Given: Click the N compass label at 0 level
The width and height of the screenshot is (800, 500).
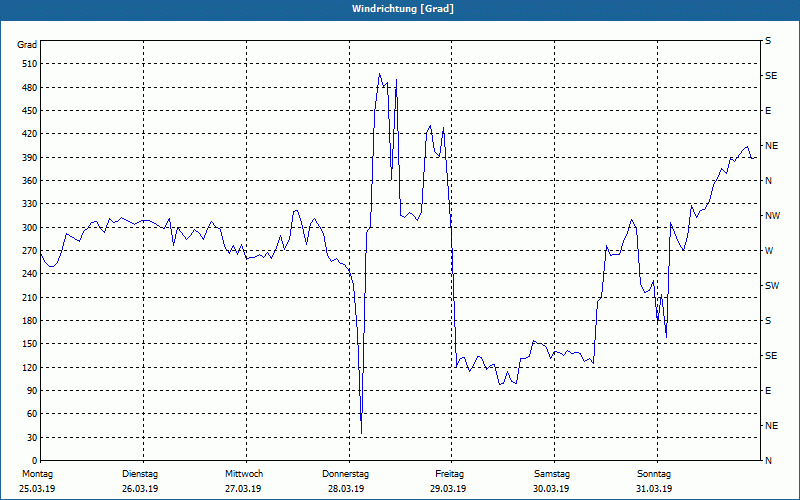Looking at the screenshot, I should coord(769,461).
